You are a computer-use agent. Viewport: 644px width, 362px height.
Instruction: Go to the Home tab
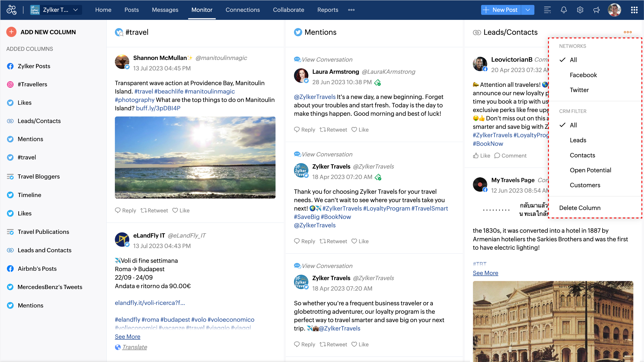(x=103, y=10)
